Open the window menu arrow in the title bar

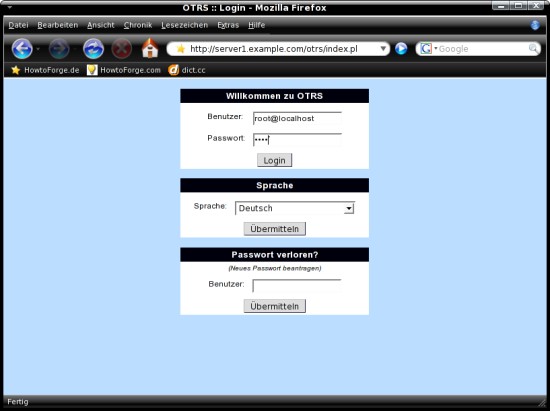(x=9, y=7)
